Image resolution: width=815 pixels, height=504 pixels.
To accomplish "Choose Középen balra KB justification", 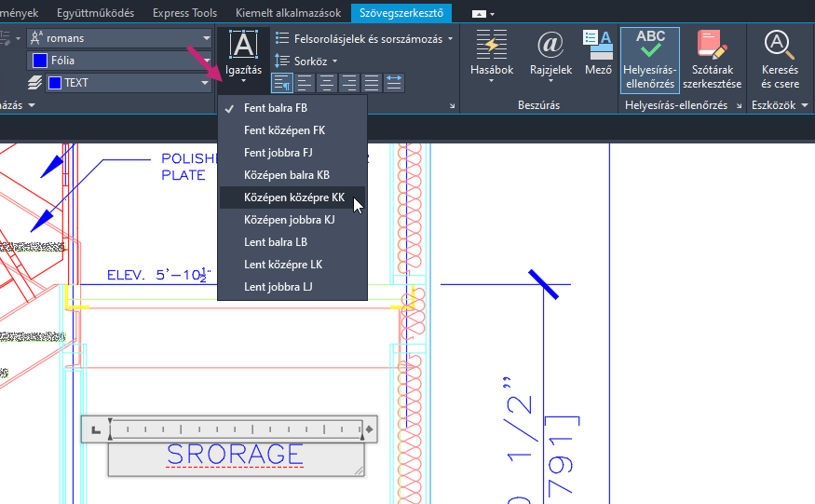I will tap(292, 175).
